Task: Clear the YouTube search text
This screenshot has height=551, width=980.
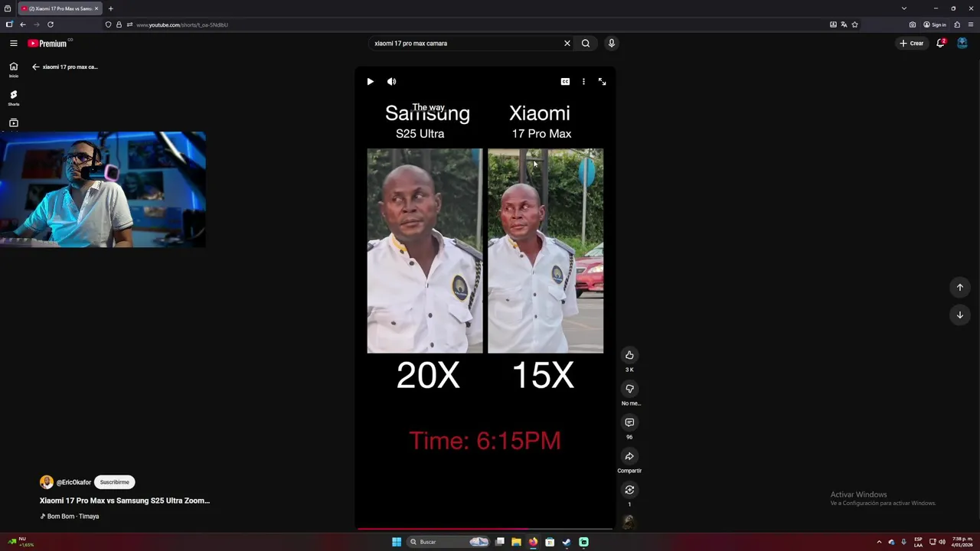Action: (567, 44)
